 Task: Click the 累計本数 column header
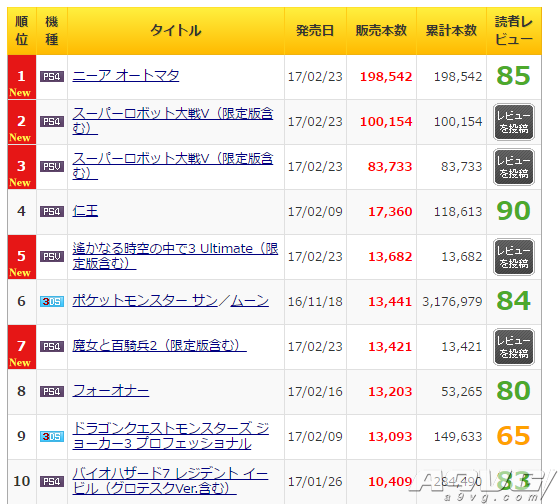point(451,31)
